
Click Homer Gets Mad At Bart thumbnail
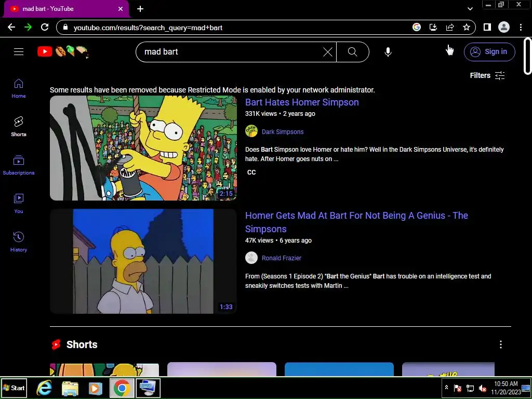[143, 261]
